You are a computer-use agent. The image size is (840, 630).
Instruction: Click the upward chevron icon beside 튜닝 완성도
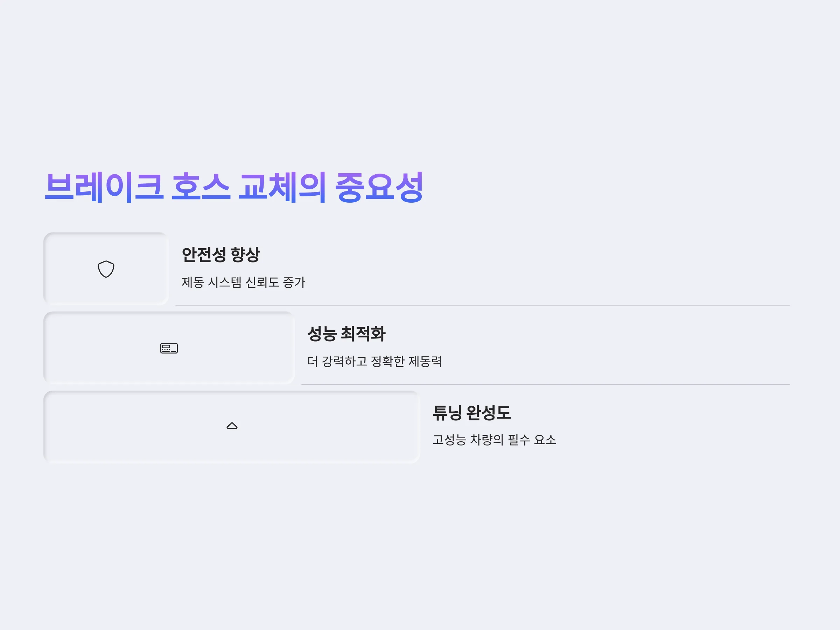click(232, 426)
